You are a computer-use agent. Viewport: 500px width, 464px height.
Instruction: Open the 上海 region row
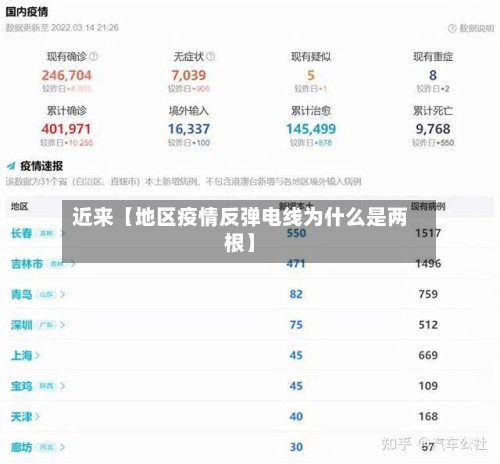click(x=250, y=355)
